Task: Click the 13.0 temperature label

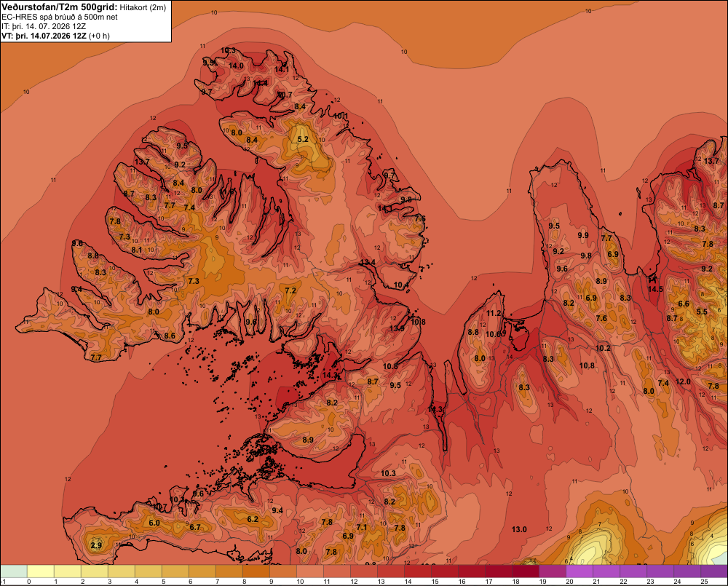Action: [x=519, y=529]
